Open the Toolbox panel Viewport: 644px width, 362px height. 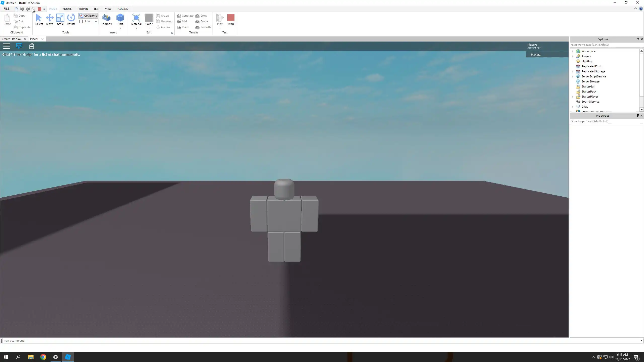coord(106,19)
